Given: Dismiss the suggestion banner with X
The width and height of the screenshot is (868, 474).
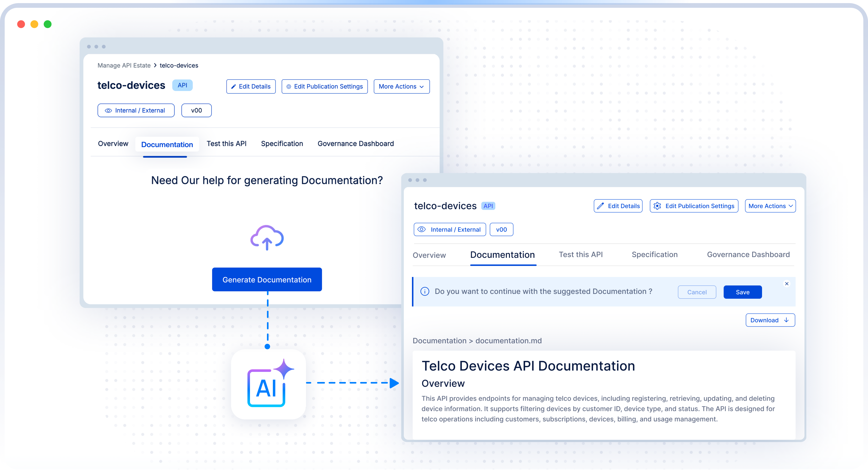Looking at the screenshot, I should pyautogui.click(x=786, y=284).
